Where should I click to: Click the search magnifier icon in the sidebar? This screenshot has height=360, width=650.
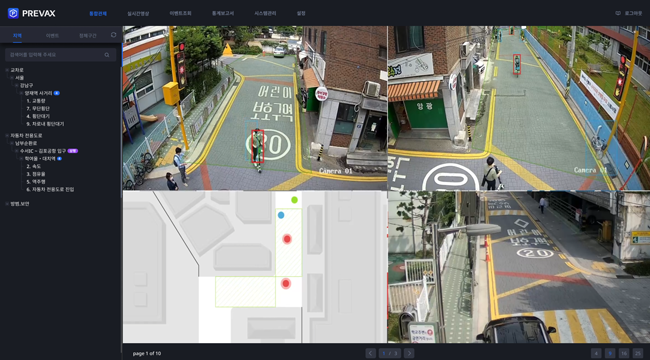tap(107, 55)
